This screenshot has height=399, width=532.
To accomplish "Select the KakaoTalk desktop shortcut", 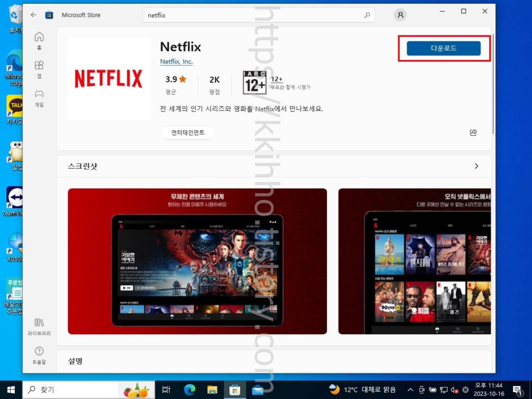I will pos(14,110).
